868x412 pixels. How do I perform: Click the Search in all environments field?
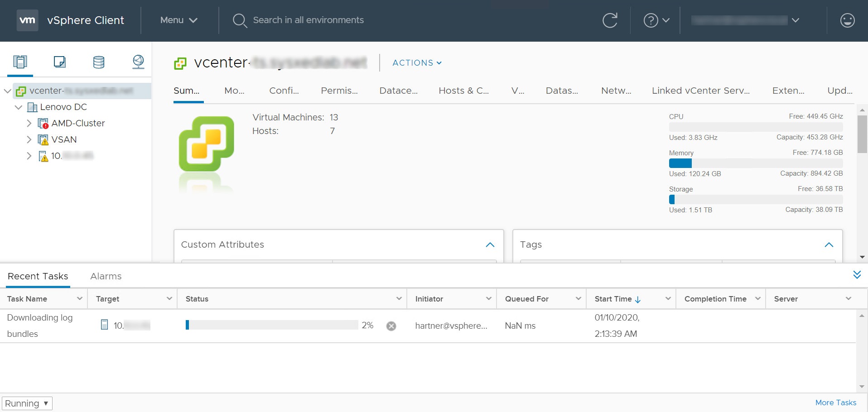click(x=308, y=20)
